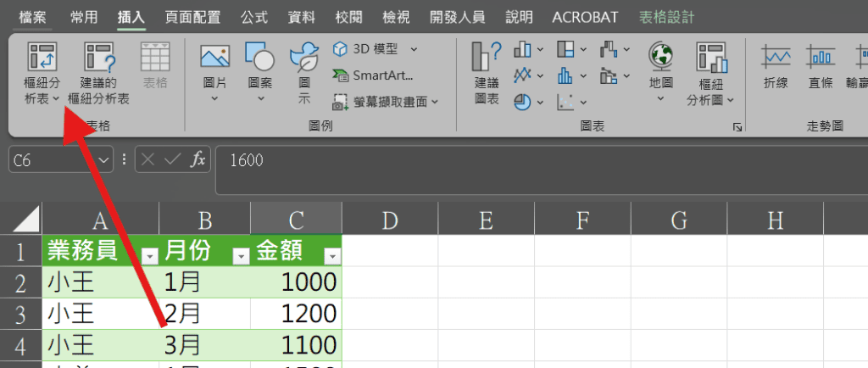Viewport: 868px width, 368px height.
Task: Open the Name Box dropdown arrow
Action: tap(104, 159)
